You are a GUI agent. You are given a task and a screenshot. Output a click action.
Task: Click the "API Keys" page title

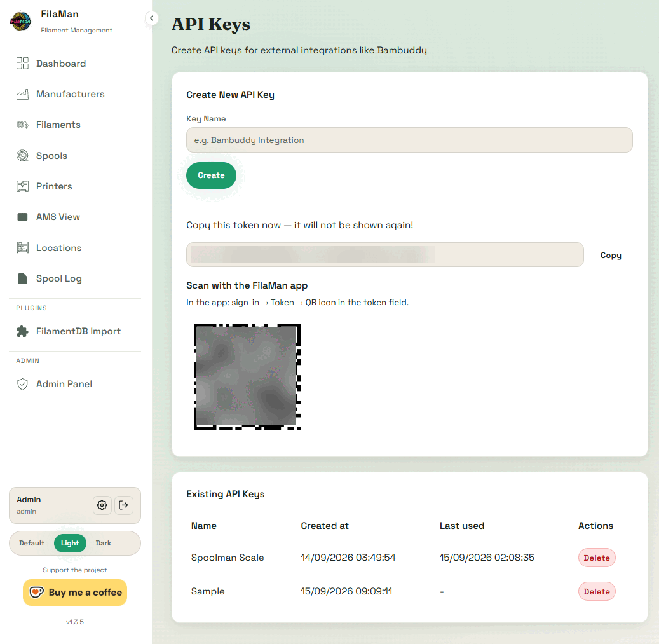click(x=210, y=24)
